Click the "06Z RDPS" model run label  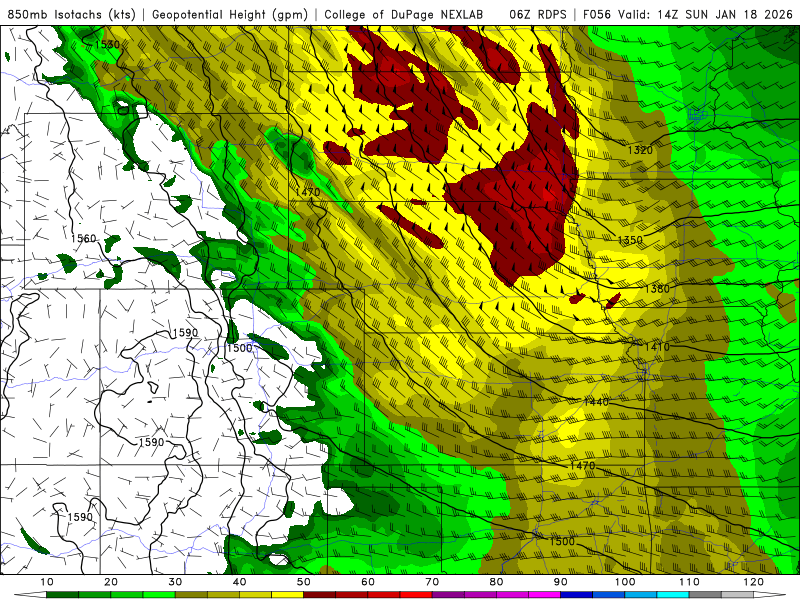click(x=538, y=14)
